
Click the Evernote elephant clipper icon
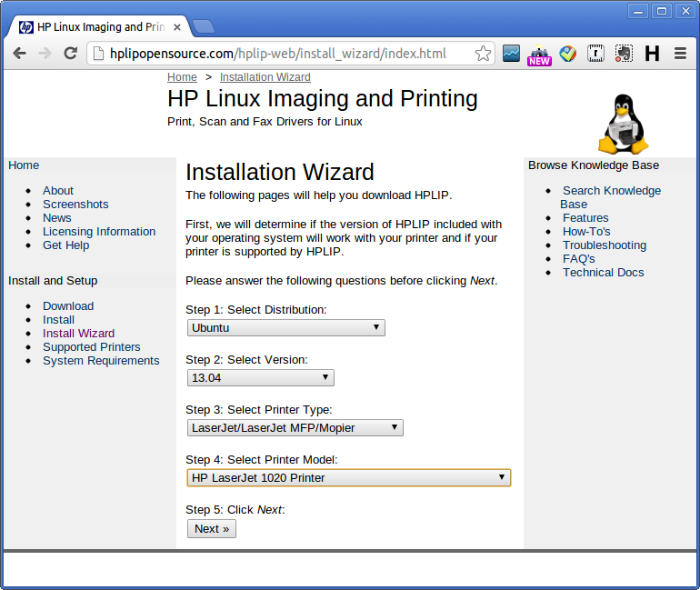click(x=624, y=54)
